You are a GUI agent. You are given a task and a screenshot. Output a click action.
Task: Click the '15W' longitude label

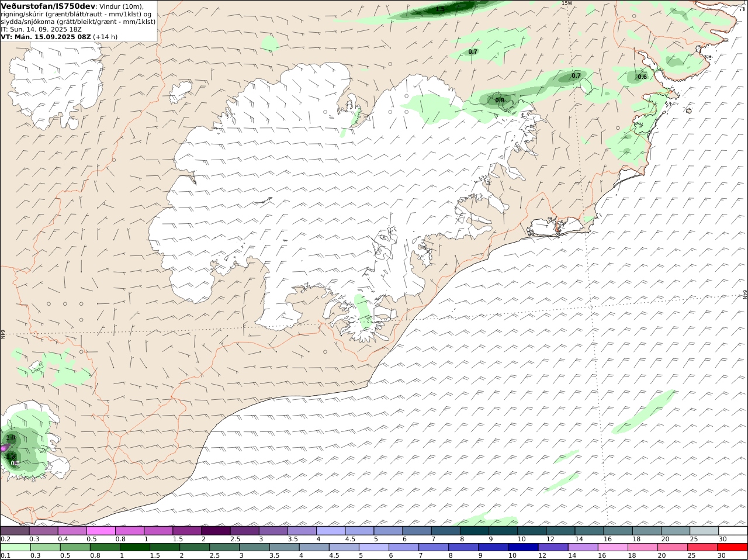click(x=566, y=3)
